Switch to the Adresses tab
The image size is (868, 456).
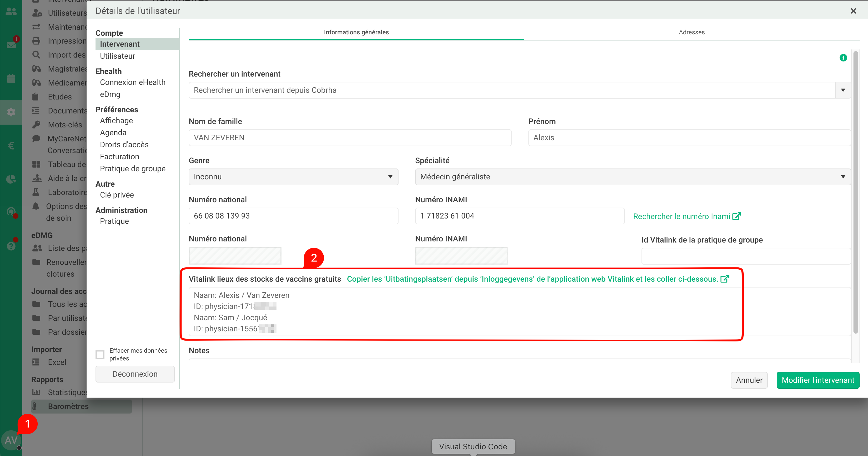[x=691, y=32]
